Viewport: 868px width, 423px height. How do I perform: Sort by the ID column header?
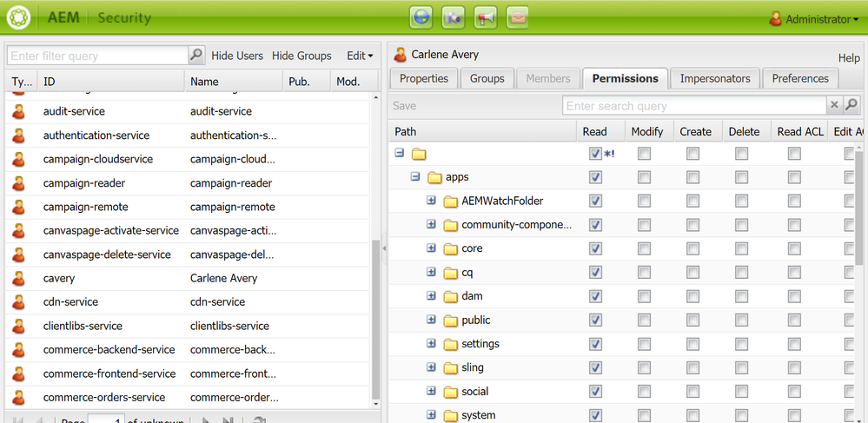111,82
